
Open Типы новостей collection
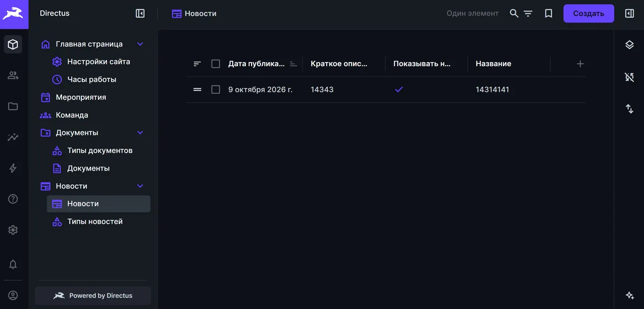(98, 222)
